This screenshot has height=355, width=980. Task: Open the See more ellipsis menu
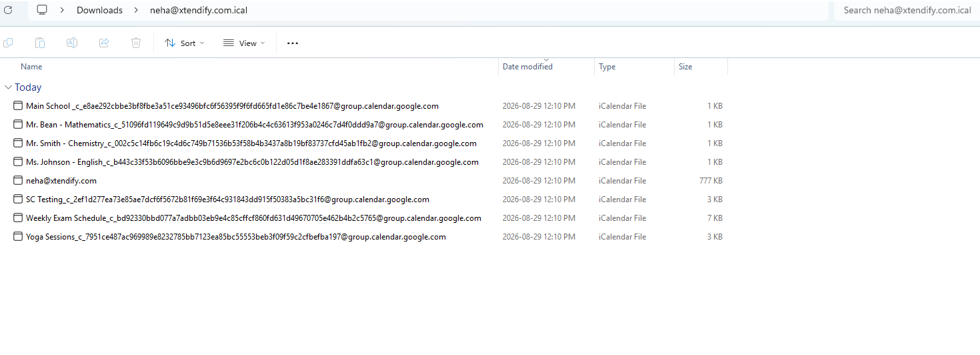[x=293, y=43]
